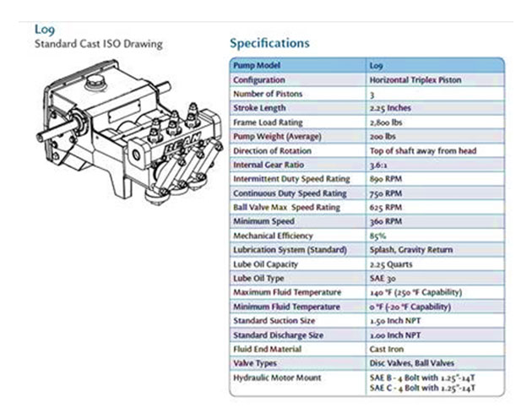Click 'Standard Cast ISO Drawing' subtitle
Viewport: 532px width, 419px height.
tap(98, 43)
